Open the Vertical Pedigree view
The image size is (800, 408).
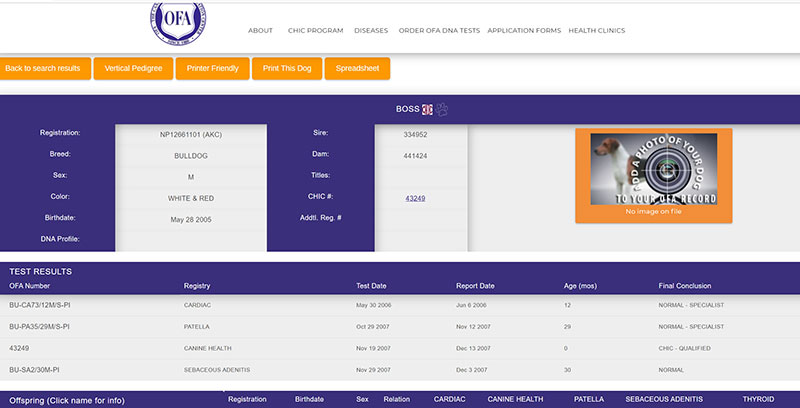point(133,68)
